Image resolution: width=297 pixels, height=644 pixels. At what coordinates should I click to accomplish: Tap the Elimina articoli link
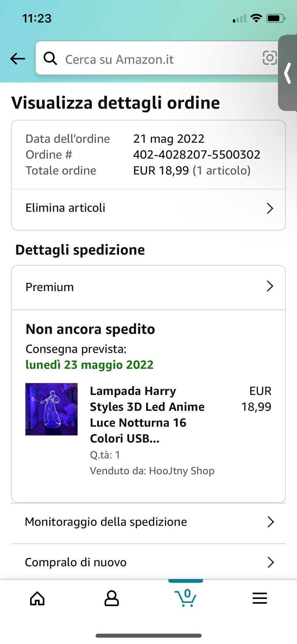tap(65, 208)
